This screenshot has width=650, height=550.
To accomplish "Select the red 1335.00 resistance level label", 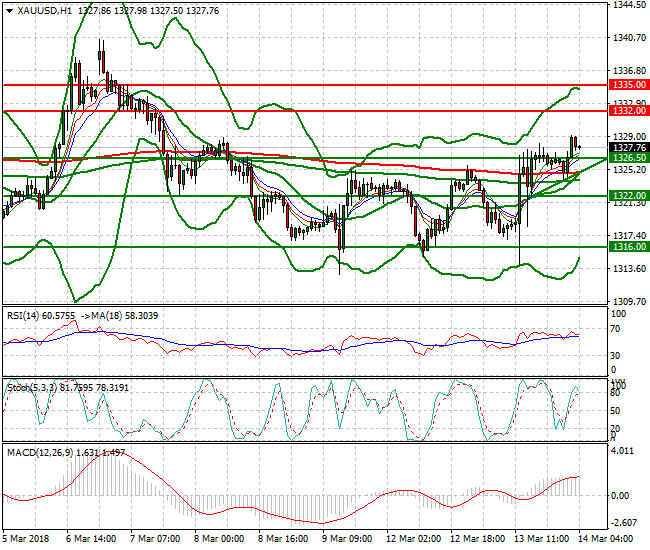I will pyautogui.click(x=628, y=85).
